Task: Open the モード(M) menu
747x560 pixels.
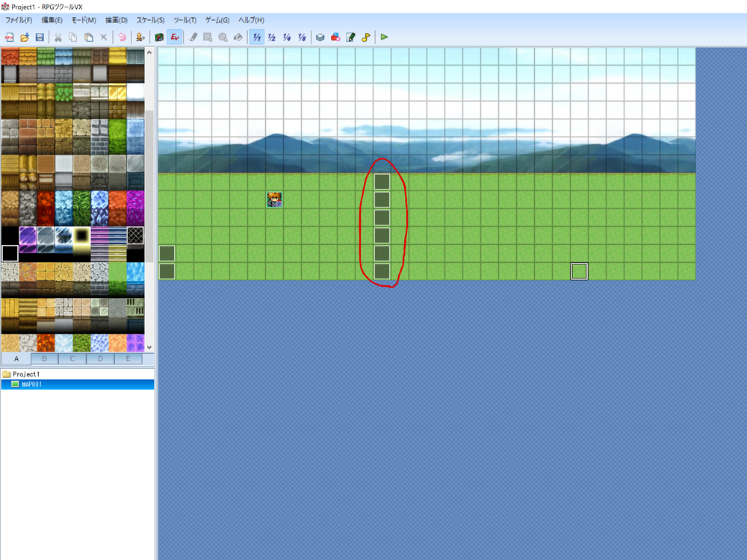Action: [84, 20]
